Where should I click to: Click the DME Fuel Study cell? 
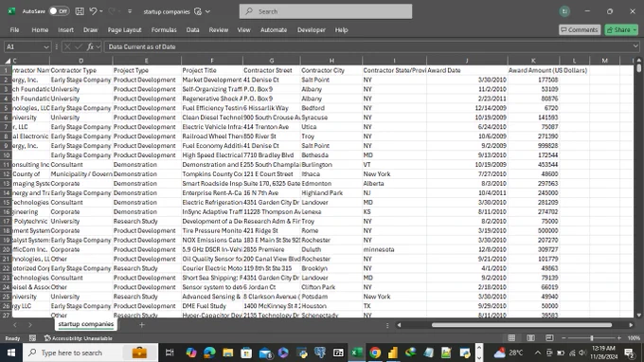[x=212, y=306]
